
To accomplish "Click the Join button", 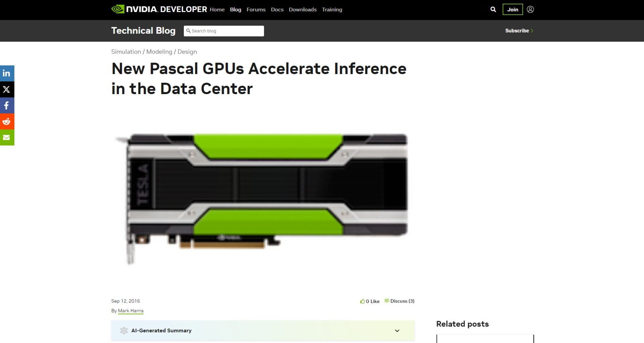I will click(513, 9).
